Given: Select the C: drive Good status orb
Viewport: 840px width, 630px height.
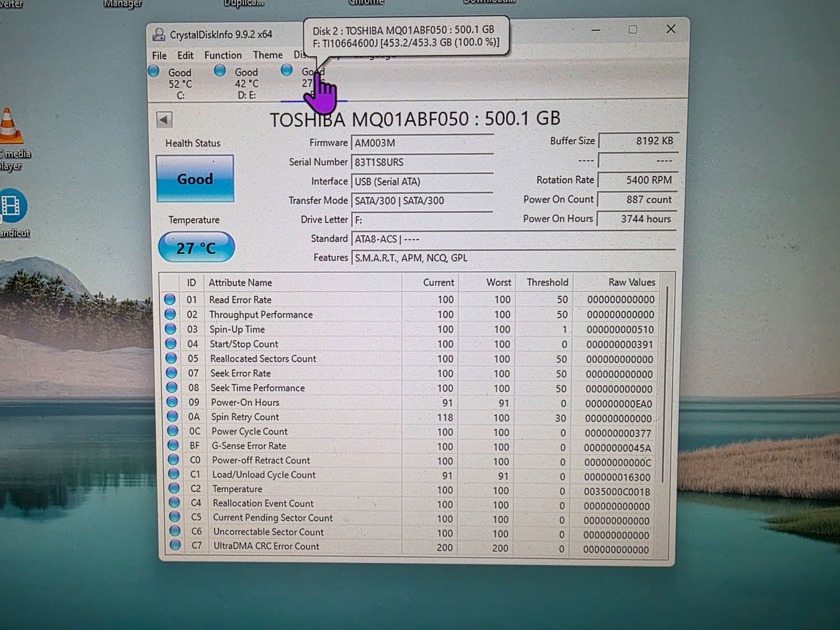Looking at the screenshot, I should click(154, 70).
